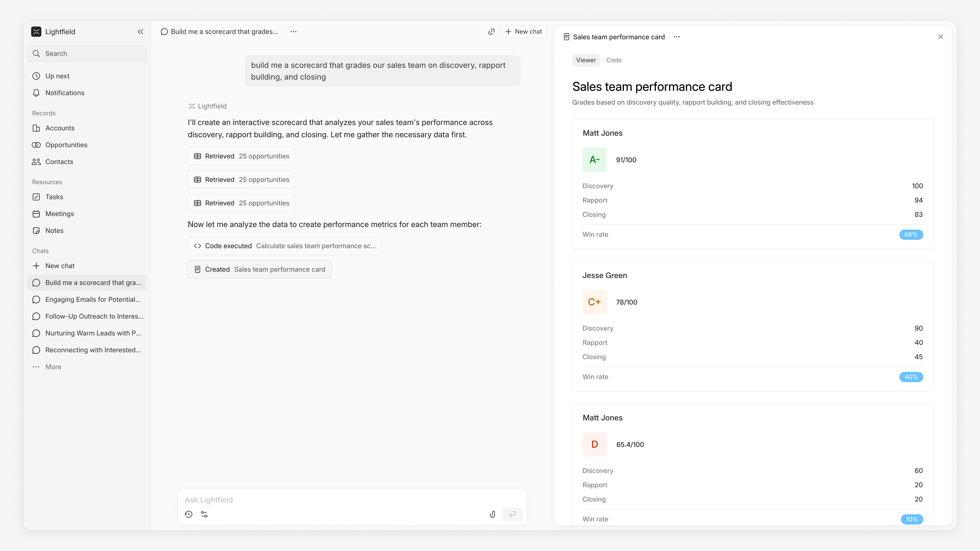Open Notifications from sidebar
Image resolution: width=980 pixels, height=551 pixels.
(x=65, y=93)
